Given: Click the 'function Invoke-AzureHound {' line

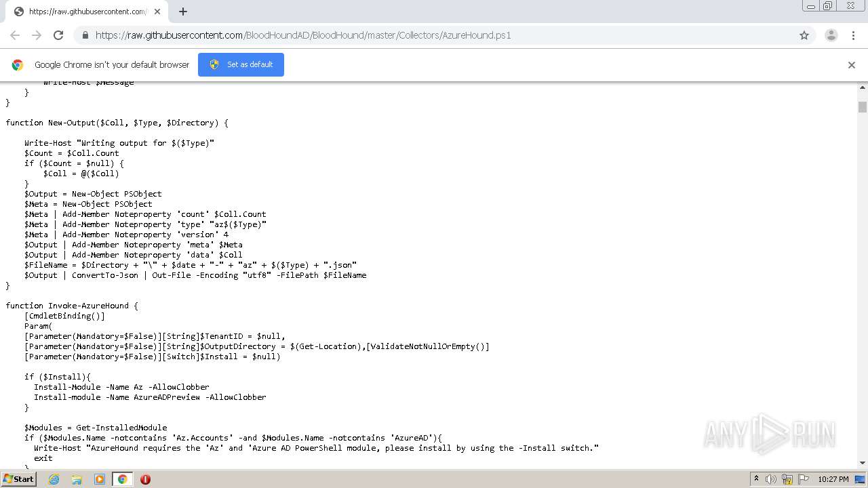Looking at the screenshot, I should pos(72,306).
